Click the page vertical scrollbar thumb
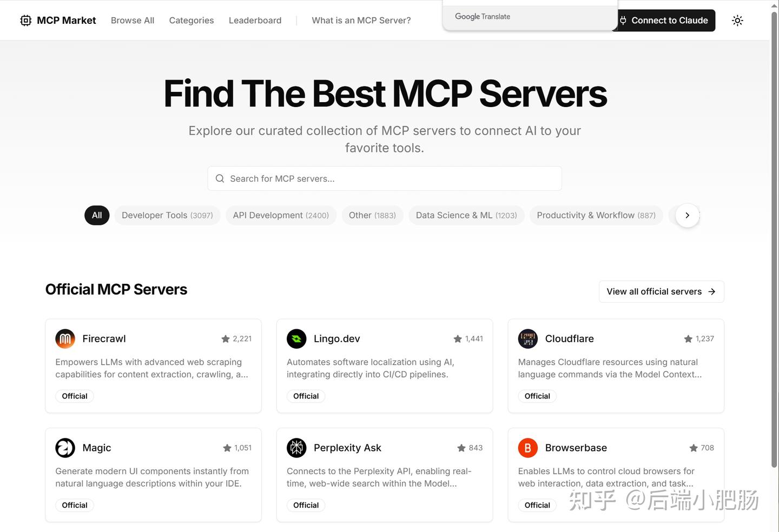 pos(774,239)
